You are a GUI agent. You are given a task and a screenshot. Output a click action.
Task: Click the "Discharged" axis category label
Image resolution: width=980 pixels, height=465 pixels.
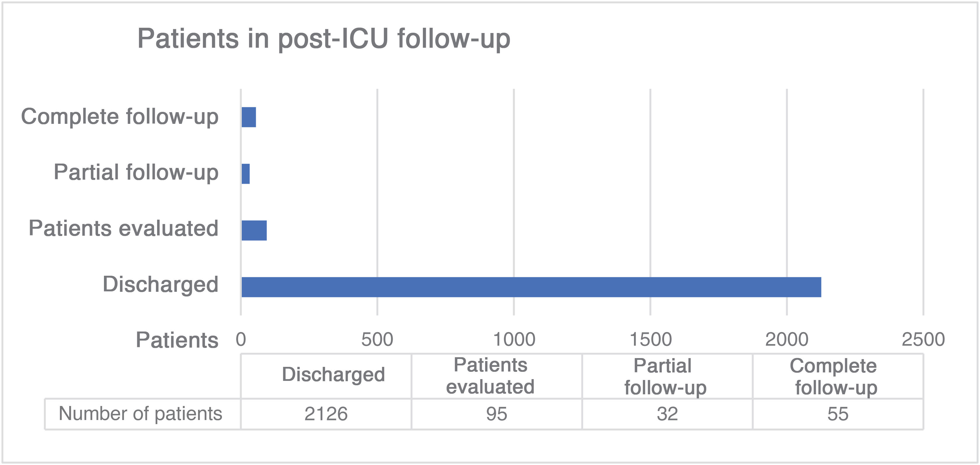point(161,284)
